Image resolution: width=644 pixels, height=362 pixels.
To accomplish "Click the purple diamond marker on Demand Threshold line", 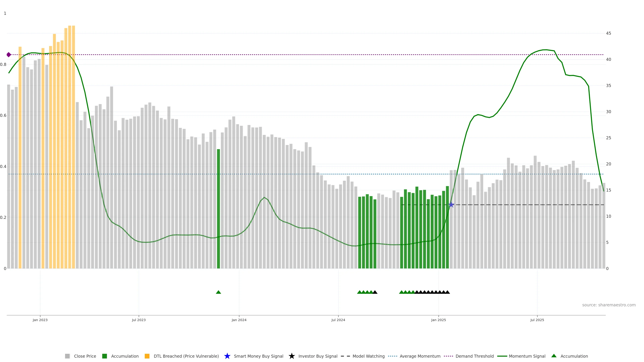I will 9,55.
